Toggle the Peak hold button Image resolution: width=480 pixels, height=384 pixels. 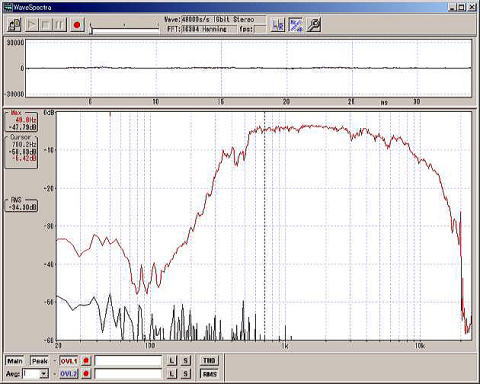point(40,361)
